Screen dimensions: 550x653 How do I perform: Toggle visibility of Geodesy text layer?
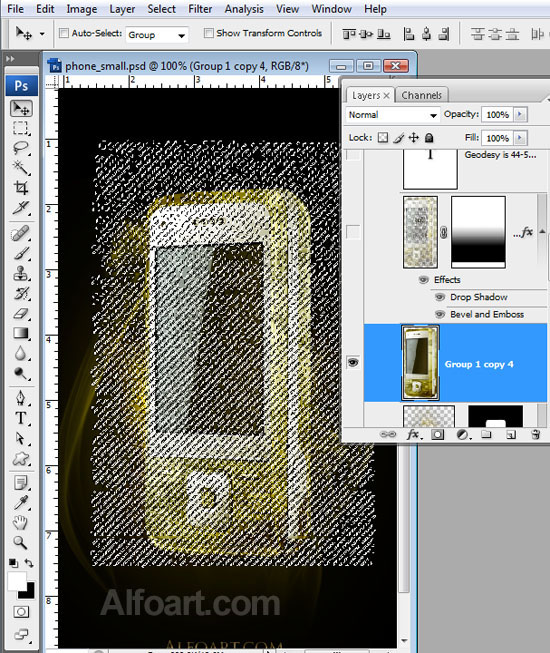pos(353,155)
